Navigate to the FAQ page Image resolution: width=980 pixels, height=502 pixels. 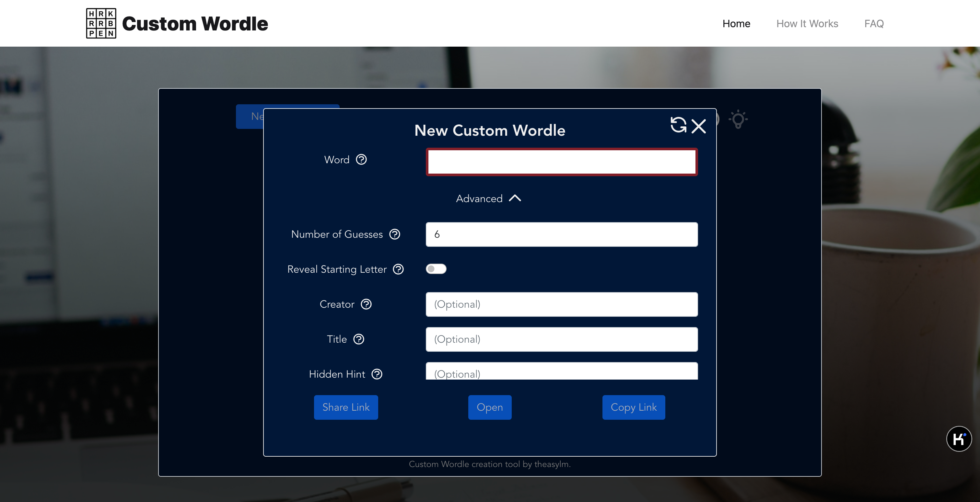[874, 24]
